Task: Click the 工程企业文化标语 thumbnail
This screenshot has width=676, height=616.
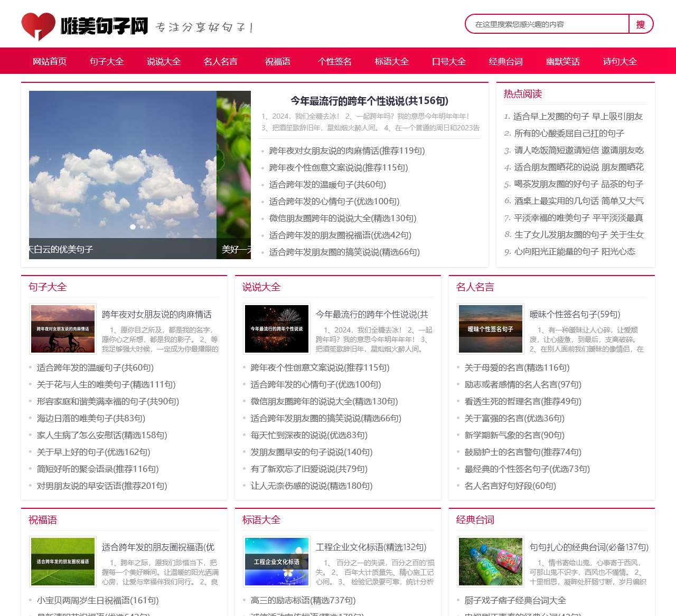Action: pos(276,562)
